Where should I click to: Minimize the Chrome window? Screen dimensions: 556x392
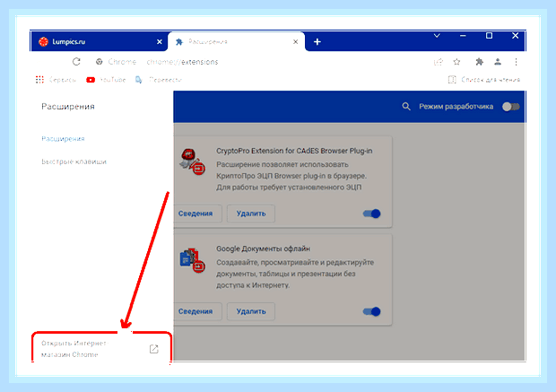click(x=463, y=36)
